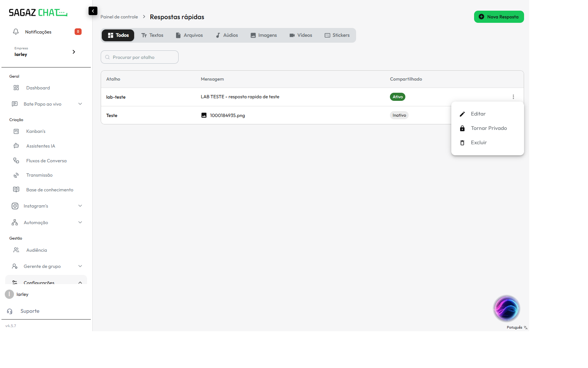Click the v4.5.7 version label

pyautogui.click(x=11, y=326)
